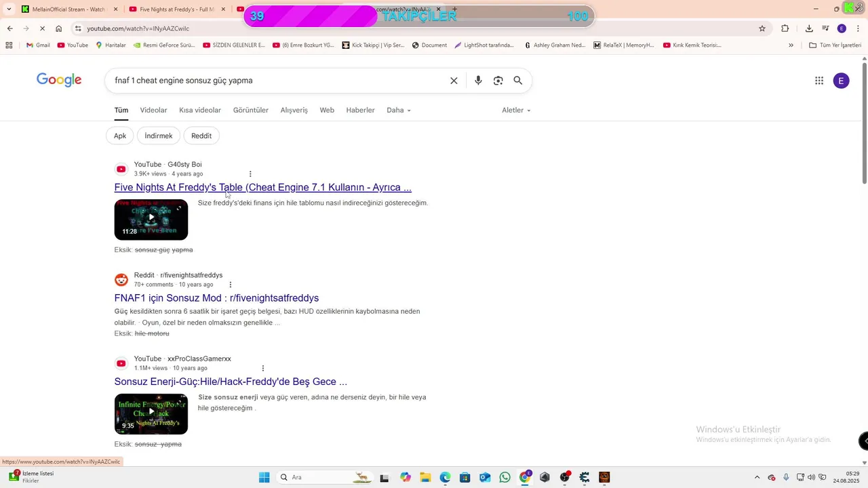Image resolution: width=868 pixels, height=488 pixels.
Task: Open File Explorer from taskbar
Action: [425, 477]
